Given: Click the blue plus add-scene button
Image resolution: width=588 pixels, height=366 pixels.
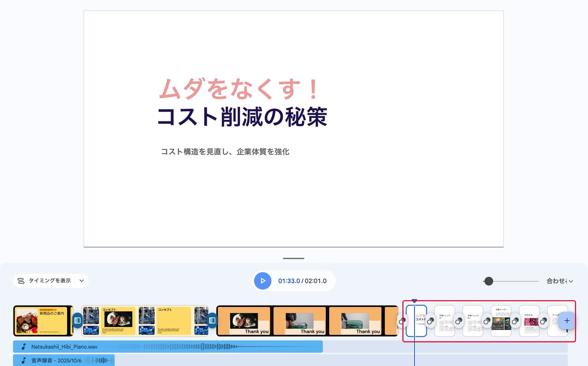Looking at the screenshot, I should click(567, 321).
